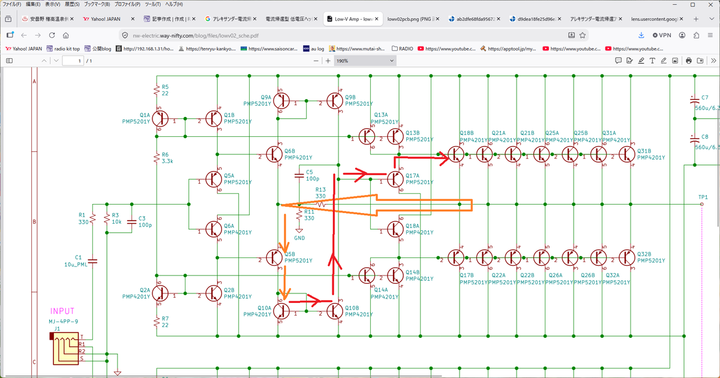Open the browser sidebar icon beside Back
720x378 pixels.
tap(10, 35)
